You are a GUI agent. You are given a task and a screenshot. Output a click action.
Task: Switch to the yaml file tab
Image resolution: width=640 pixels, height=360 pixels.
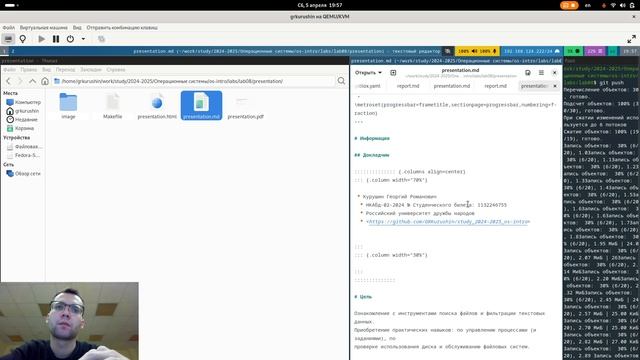[x=368, y=86]
